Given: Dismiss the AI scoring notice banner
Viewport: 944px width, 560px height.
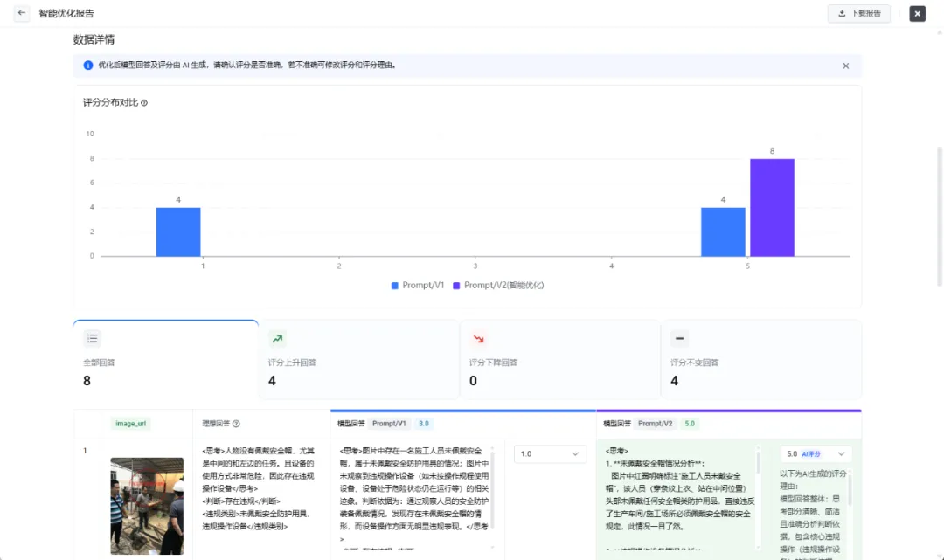Looking at the screenshot, I should (x=845, y=66).
